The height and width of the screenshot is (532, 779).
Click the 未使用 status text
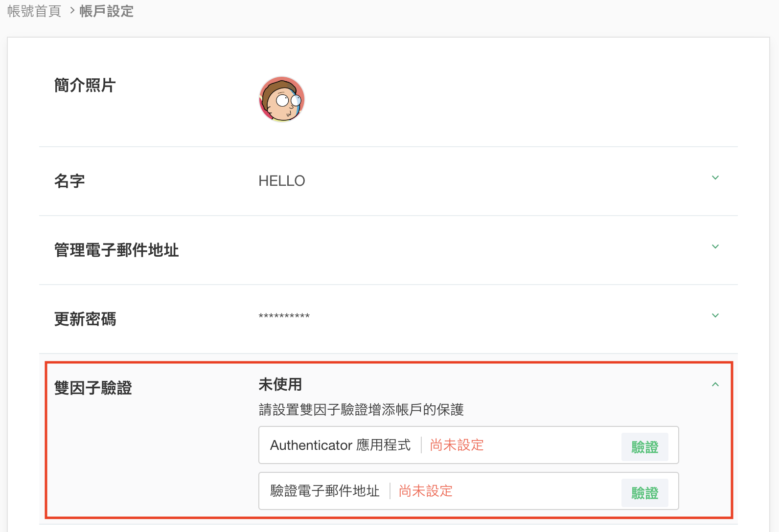tap(280, 385)
